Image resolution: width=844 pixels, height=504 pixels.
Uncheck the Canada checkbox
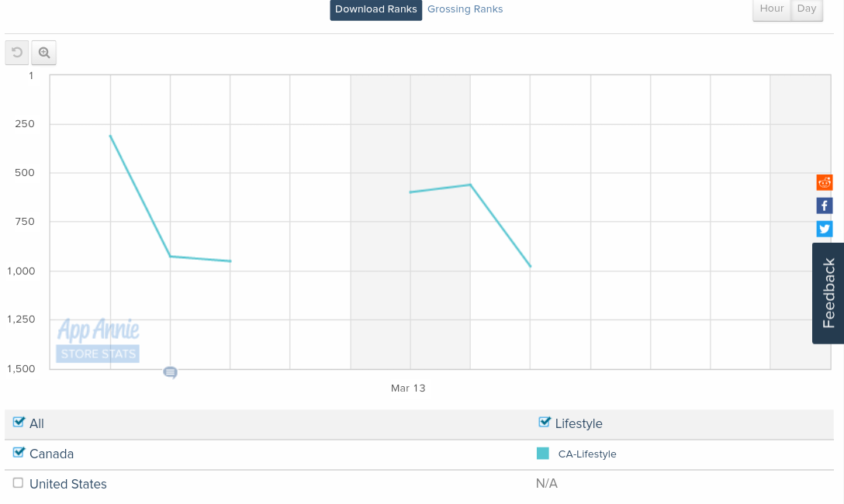pos(19,453)
